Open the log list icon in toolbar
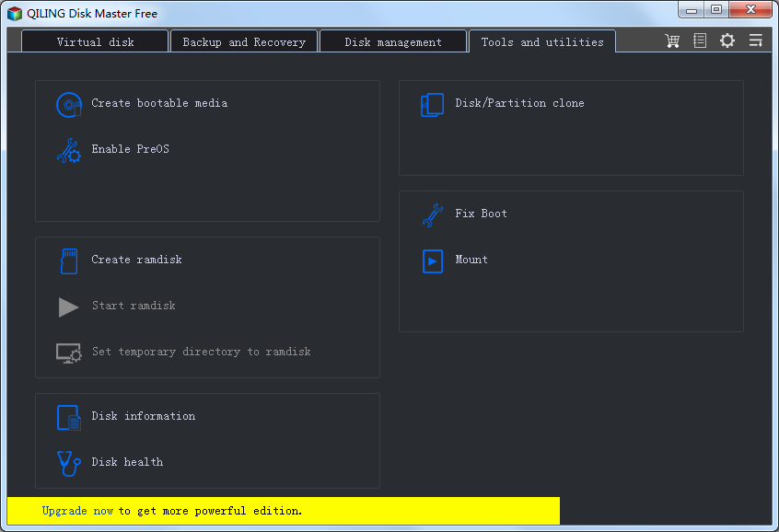The image size is (779, 532). 700,40
